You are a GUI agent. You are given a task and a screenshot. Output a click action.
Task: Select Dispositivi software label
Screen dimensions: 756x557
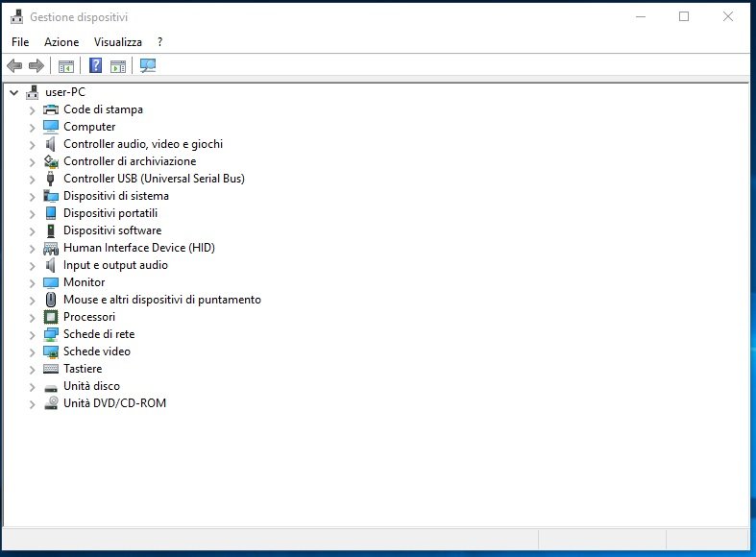[x=112, y=230]
